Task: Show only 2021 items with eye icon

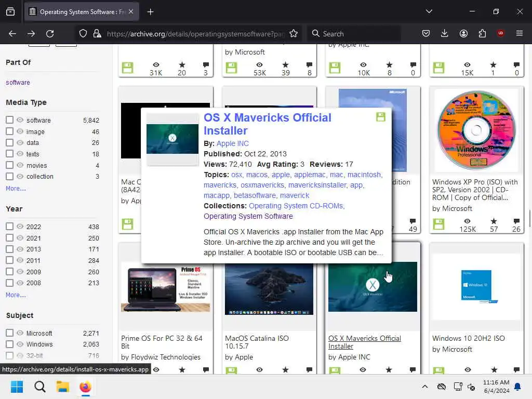Action: pos(20,238)
